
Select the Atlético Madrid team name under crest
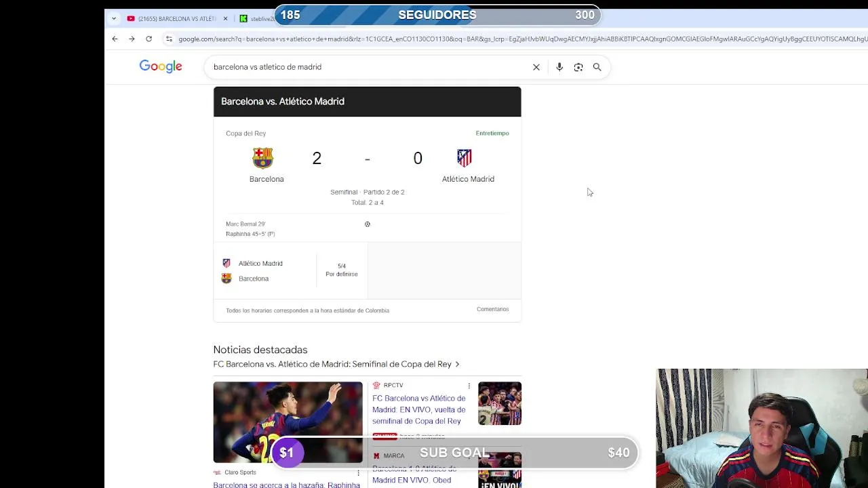tap(468, 179)
